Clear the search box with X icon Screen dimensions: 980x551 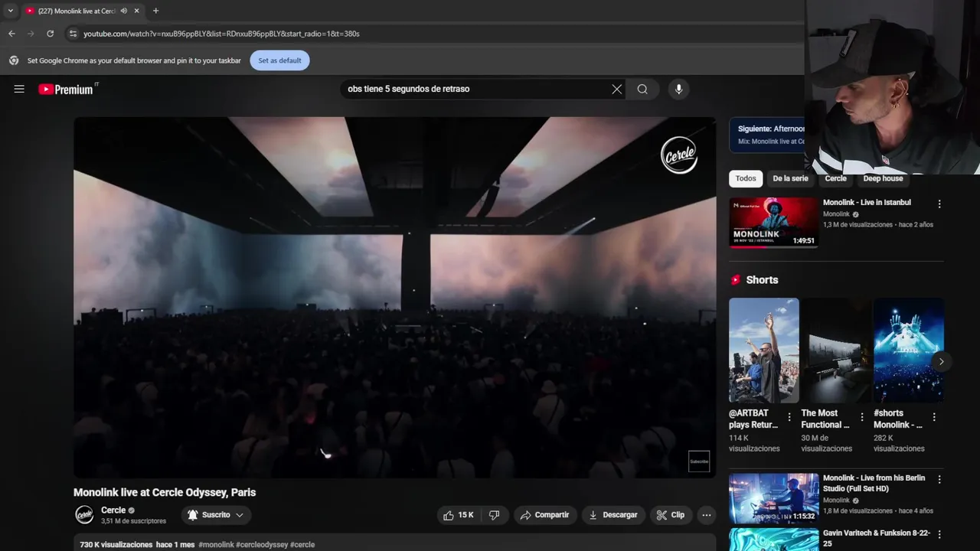[x=616, y=89]
